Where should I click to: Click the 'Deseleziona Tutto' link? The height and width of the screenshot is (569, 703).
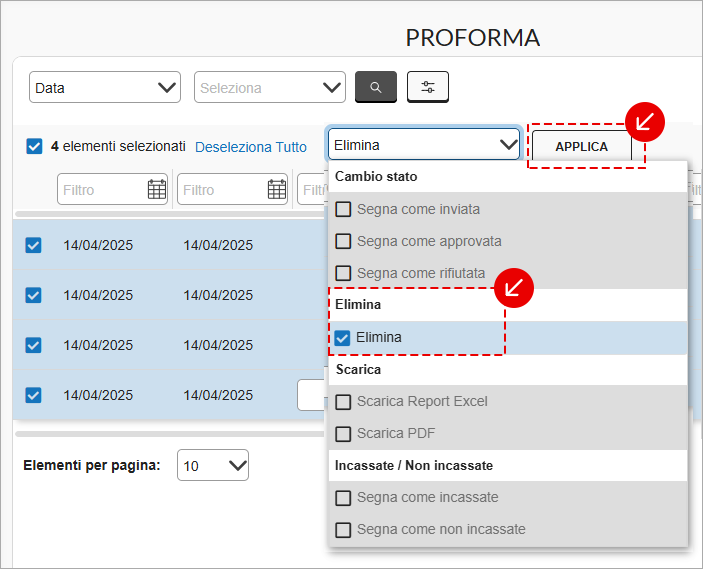(x=251, y=147)
